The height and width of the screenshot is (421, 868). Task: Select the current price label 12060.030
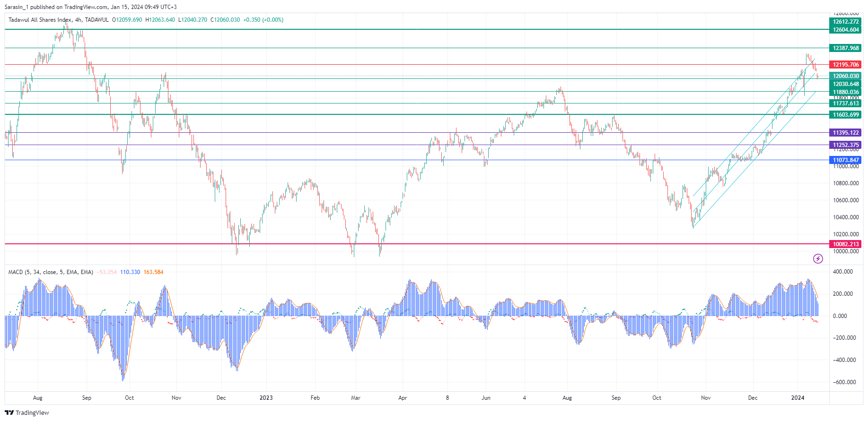point(846,76)
